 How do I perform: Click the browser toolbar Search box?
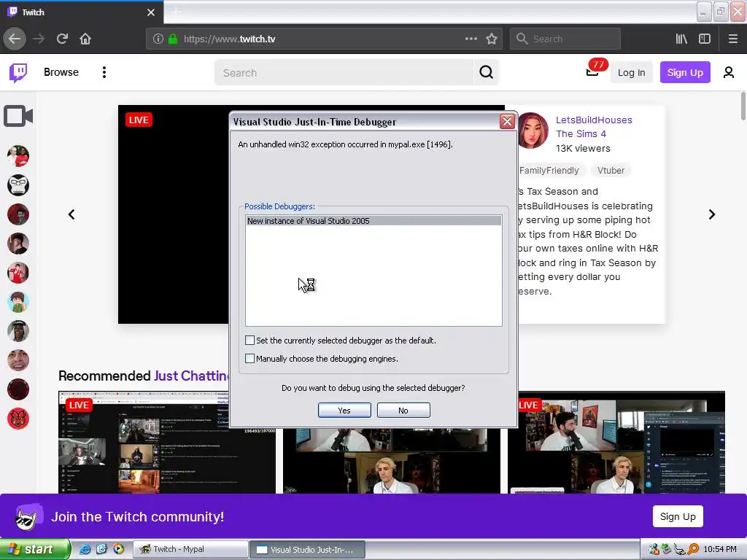click(565, 39)
